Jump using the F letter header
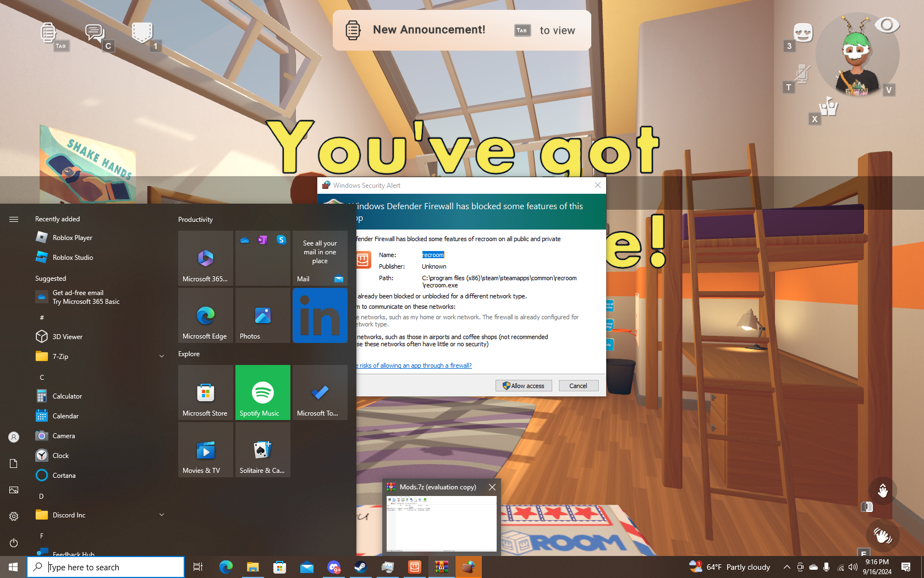924x578 pixels. click(x=41, y=536)
